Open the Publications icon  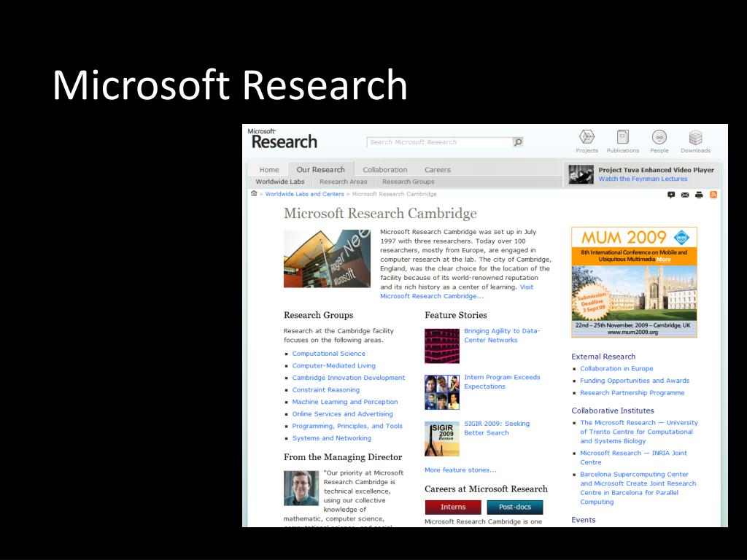click(623, 141)
